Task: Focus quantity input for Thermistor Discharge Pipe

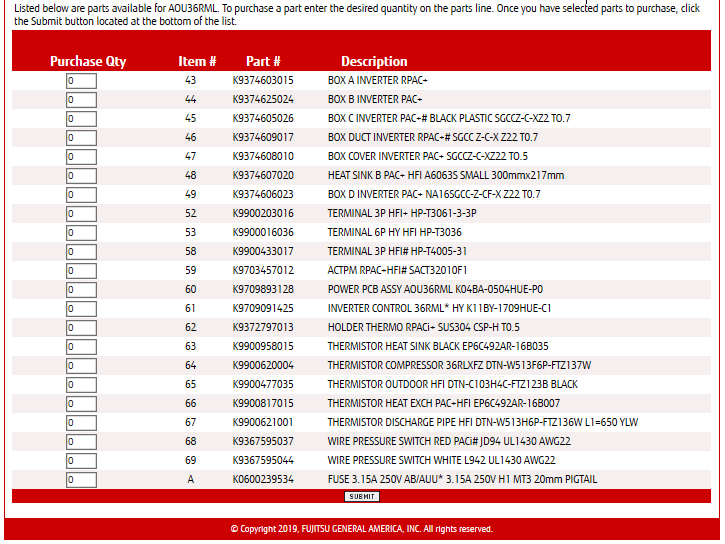Action: 81,422
